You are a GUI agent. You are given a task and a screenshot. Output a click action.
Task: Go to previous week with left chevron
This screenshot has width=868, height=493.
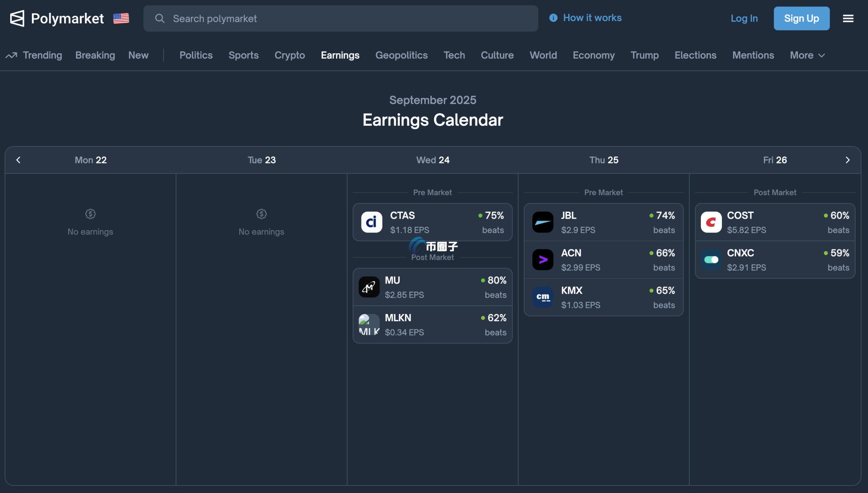[18, 160]
